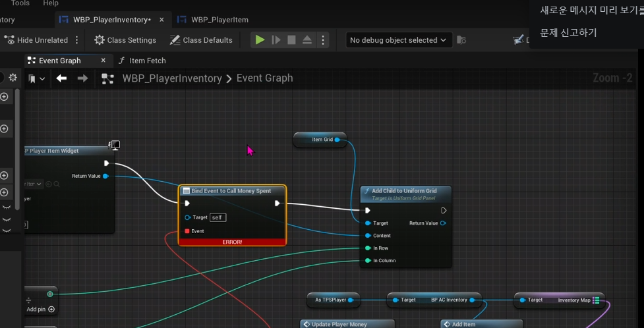The height and width of the screenshot is (328, 644).
Task: Click the As TPSPlayer output pin
Action: pos(351,300)
